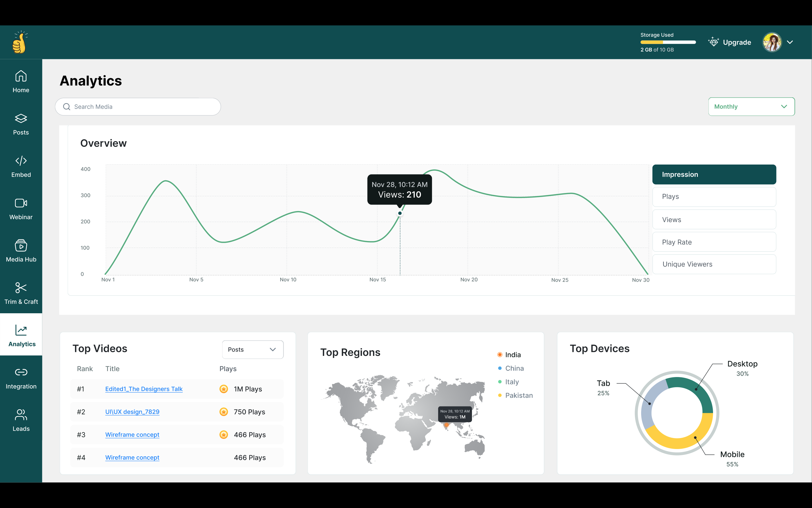
Task: Click the user profile avatar
Action: (x=772, y=42)
